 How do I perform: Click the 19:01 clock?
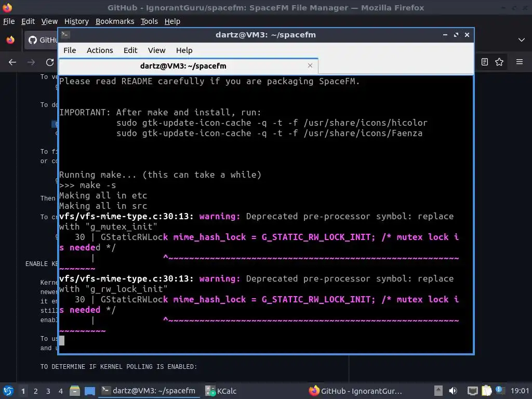click(520, 391)
